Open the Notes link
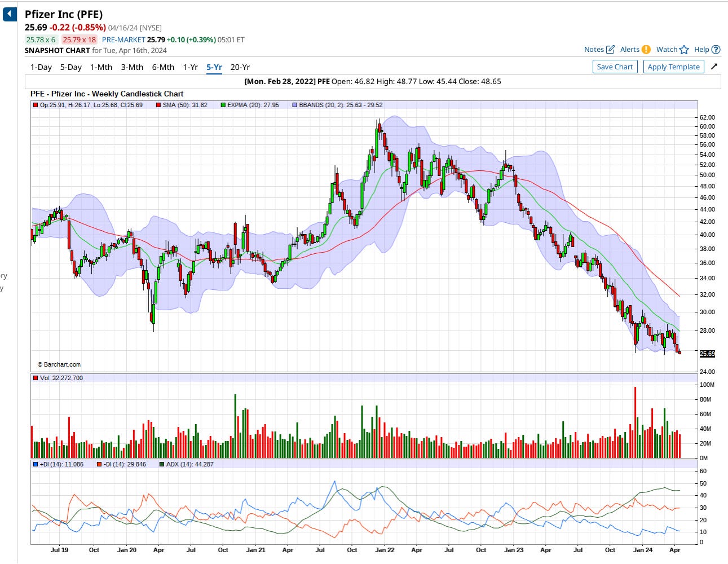This screenshot has width=728, height=564. click(594, 50)
